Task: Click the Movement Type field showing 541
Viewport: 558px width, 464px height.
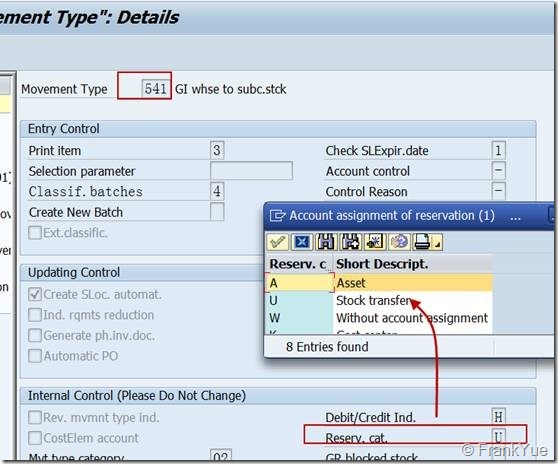Action: tap(155, 89)
